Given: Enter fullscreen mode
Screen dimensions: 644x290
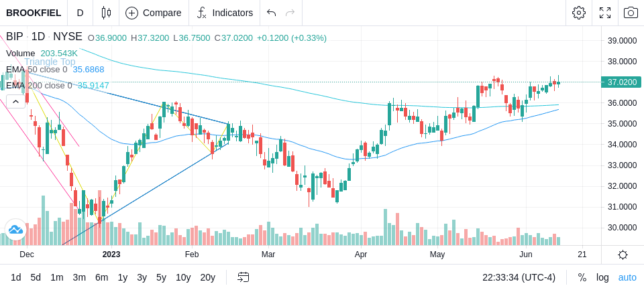Looking at the screenshot, I should pyautogui.click(x=605, y=13).
